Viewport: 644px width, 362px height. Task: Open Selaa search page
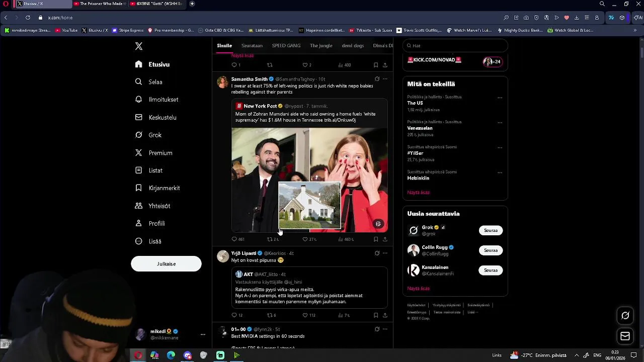coord(149,82)
